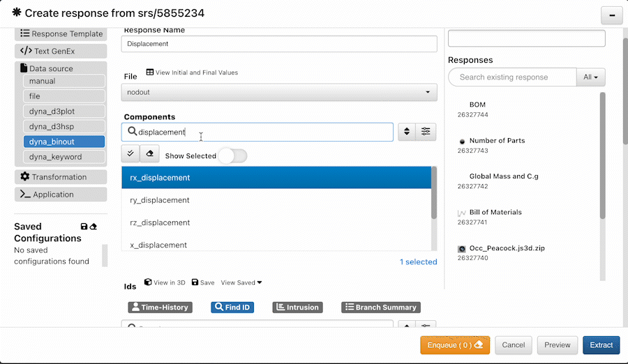Click the components list scrollbar

(434, 193)
